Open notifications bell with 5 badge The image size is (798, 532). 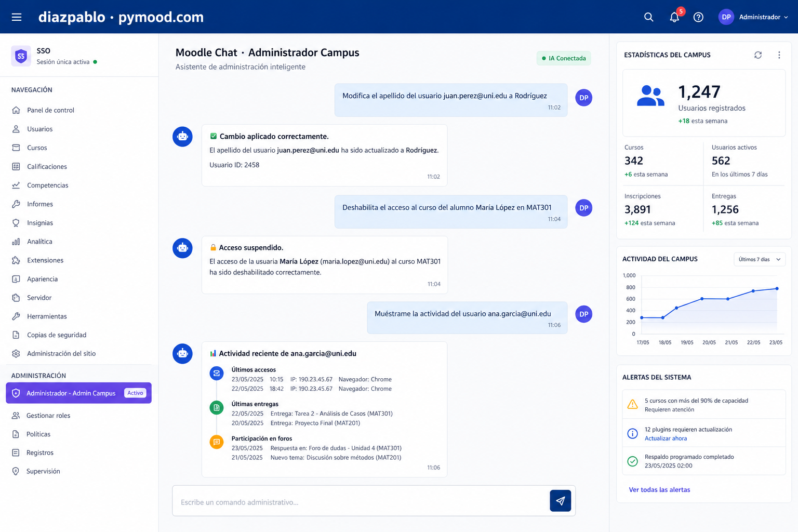(675, 17)
